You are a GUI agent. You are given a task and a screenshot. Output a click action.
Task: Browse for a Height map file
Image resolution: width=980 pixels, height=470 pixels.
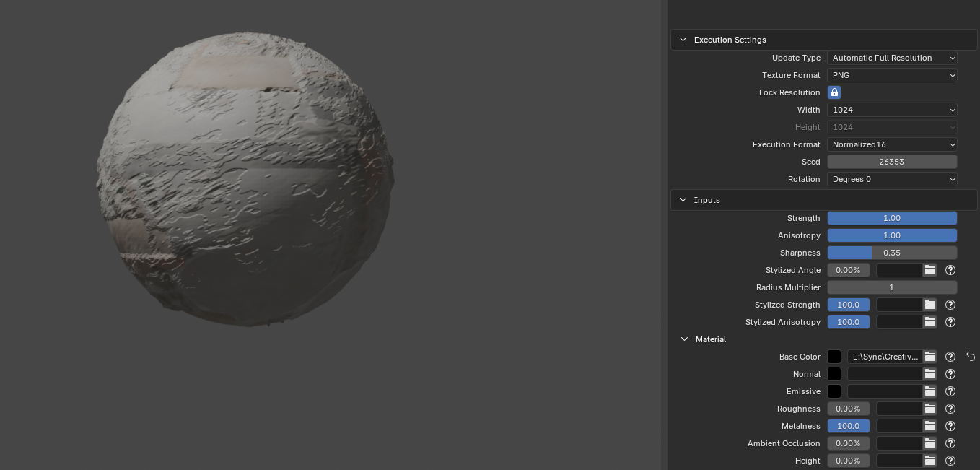point(930,461)
